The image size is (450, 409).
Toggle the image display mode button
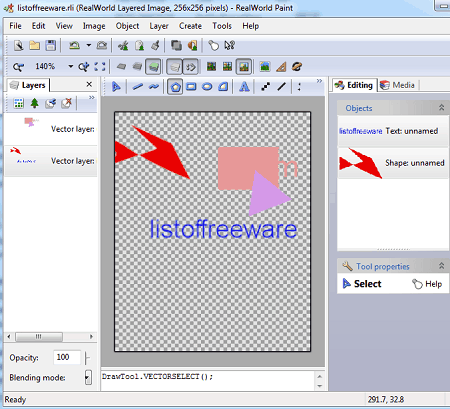(x=244, y=67)
